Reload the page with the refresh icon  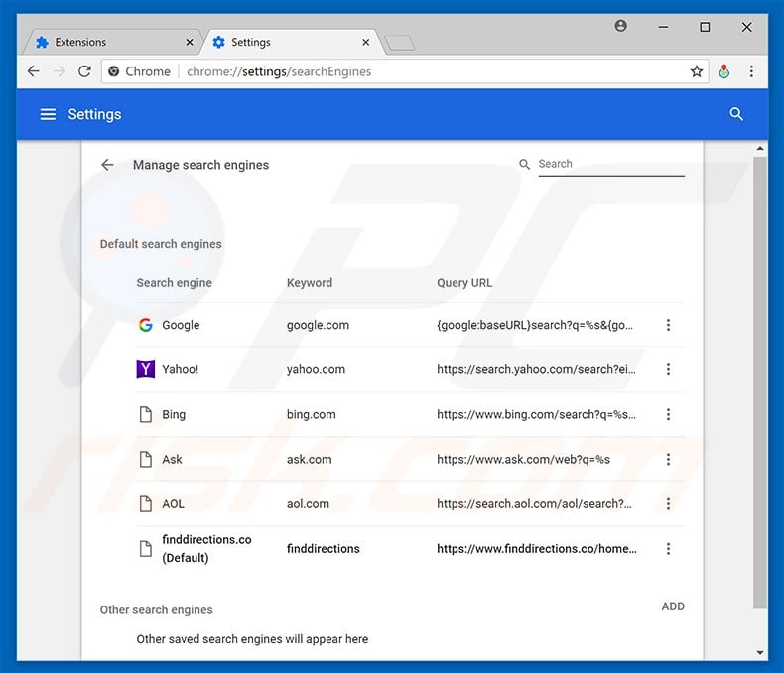[84, 71]
